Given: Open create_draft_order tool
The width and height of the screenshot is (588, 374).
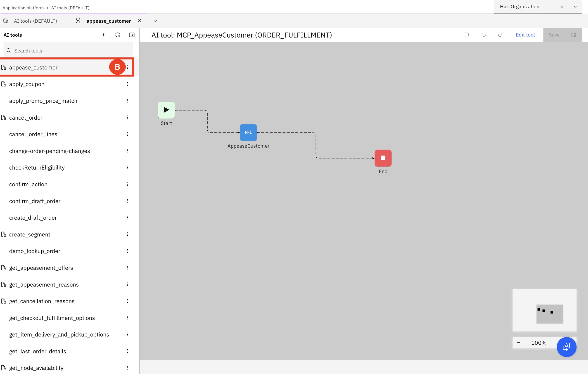Looking at the screenshot, I should 33,218.
